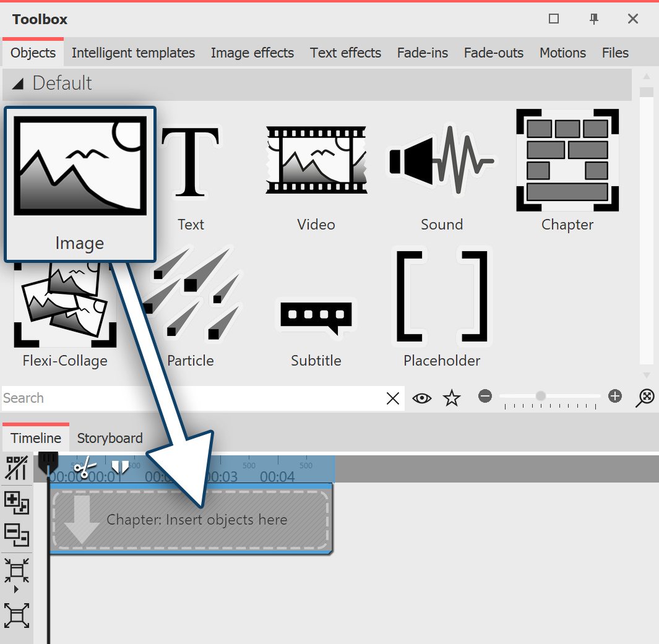Insert a Flexi-Collage object
This screenshot has height=644, width=659.
[65, 303]
